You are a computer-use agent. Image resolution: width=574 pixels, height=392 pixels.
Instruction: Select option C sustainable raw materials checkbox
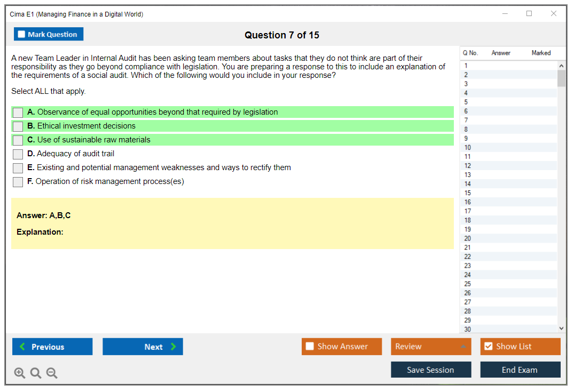tap(18, 140)
